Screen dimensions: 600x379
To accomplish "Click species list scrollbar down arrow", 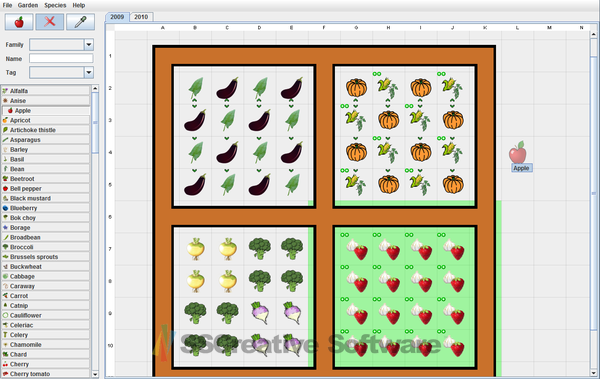I will point(95,374).
